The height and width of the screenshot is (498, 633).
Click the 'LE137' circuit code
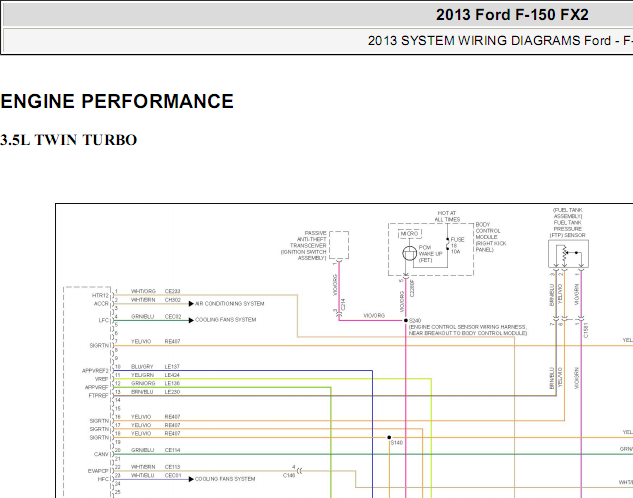tap(172, 366)
